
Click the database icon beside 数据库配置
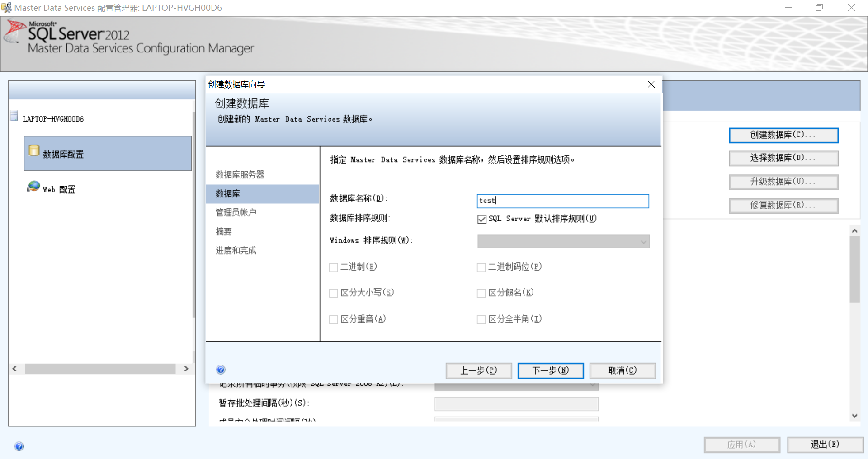click(x=34, y=151)
